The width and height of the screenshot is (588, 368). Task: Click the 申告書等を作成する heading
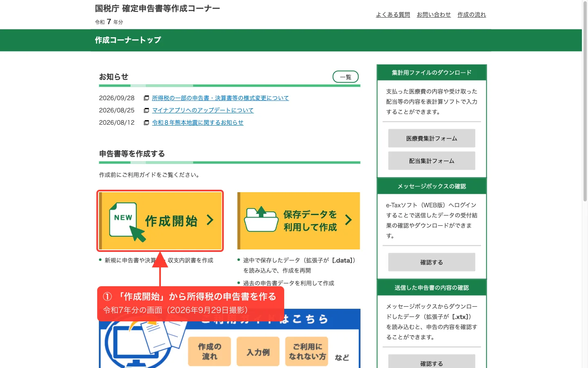[x=132, y=154]
